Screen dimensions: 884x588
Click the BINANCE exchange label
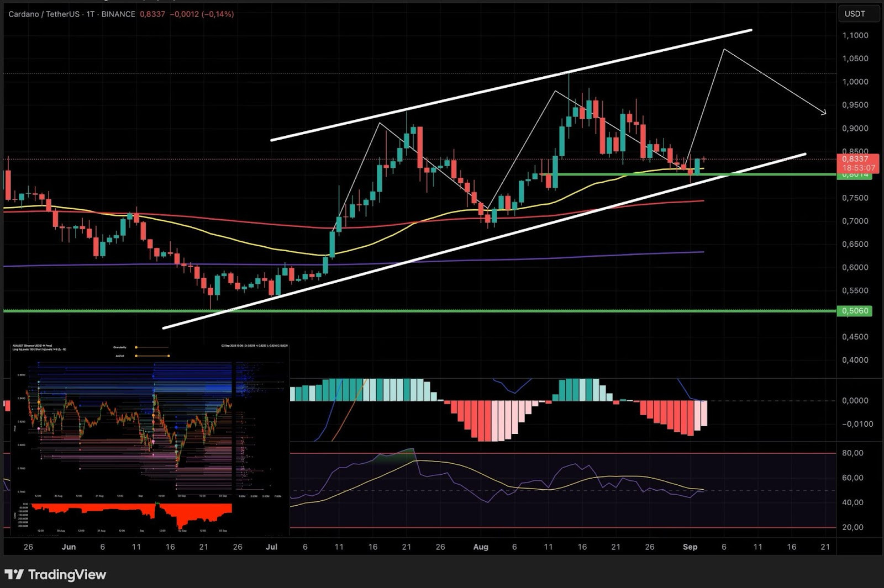click(x=118, y=14)
